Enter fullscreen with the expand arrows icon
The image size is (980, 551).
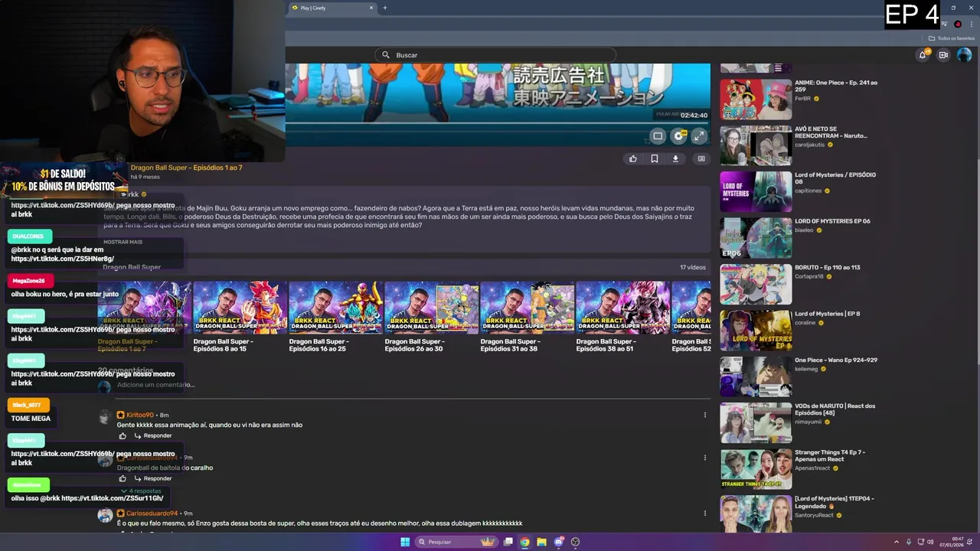[698, 136]
